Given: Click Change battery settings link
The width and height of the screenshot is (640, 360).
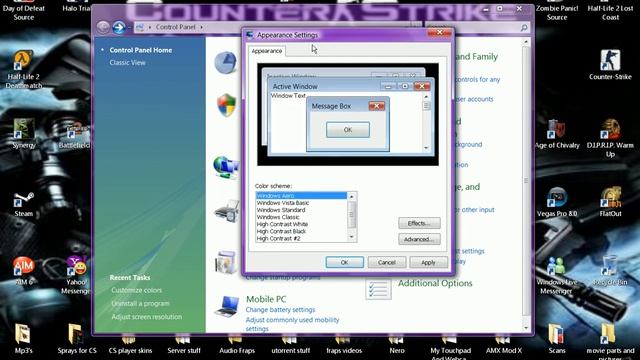Looking at the screenshot, I should [280, 310].
